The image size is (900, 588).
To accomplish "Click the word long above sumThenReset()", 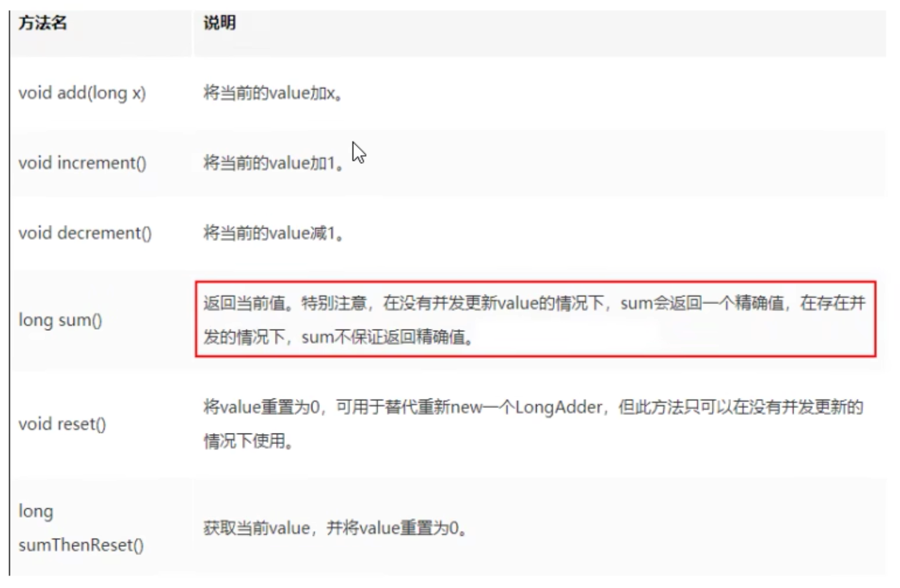I will point(36,511).
